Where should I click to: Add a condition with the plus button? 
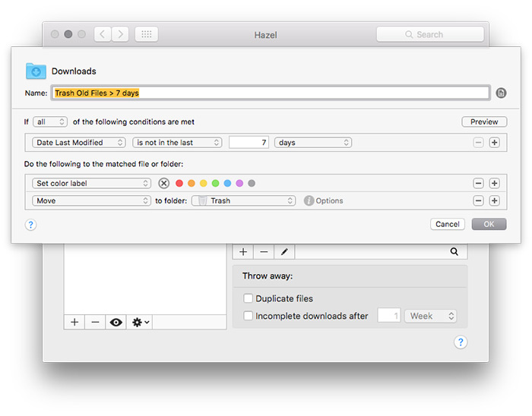point(494,143)
